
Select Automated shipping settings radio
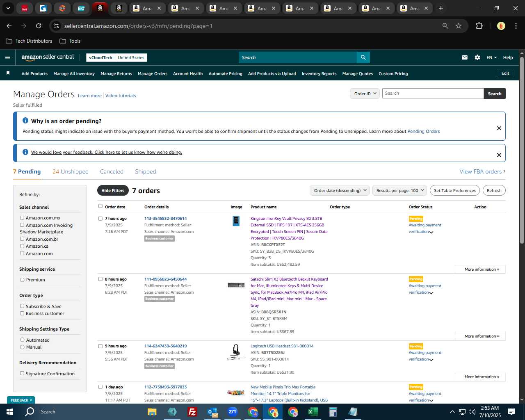(x=22, y=340)
